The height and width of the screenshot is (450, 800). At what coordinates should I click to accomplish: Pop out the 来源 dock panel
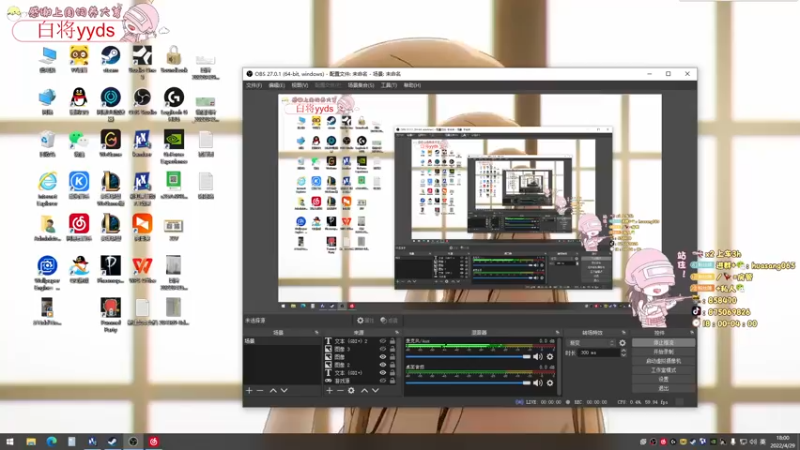click(397, 333)
